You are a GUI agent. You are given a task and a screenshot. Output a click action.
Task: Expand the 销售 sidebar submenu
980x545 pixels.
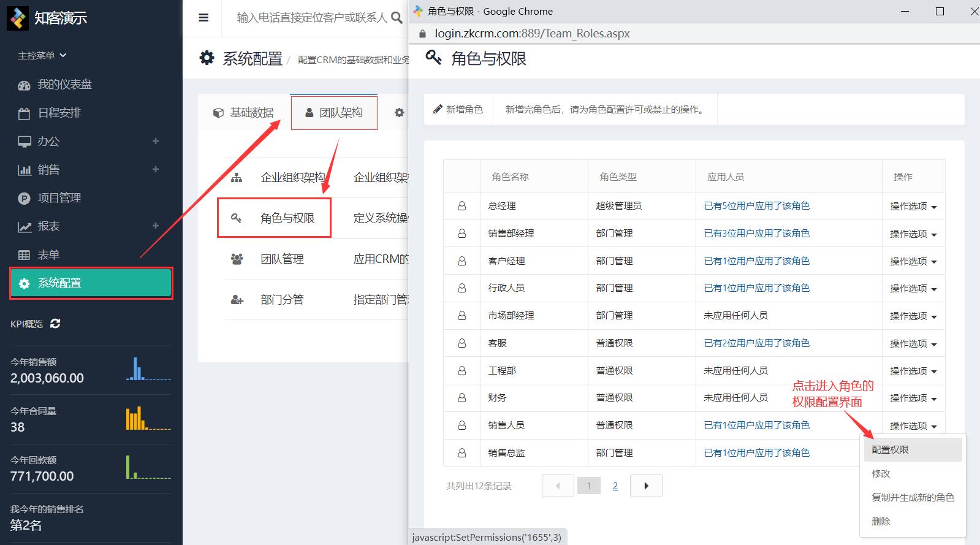[156, 169]
